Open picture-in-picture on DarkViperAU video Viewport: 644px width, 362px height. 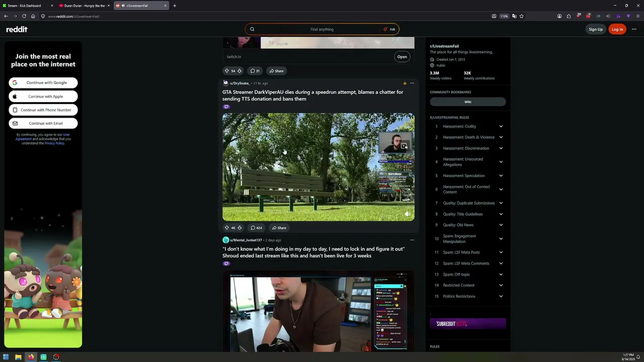404,146
